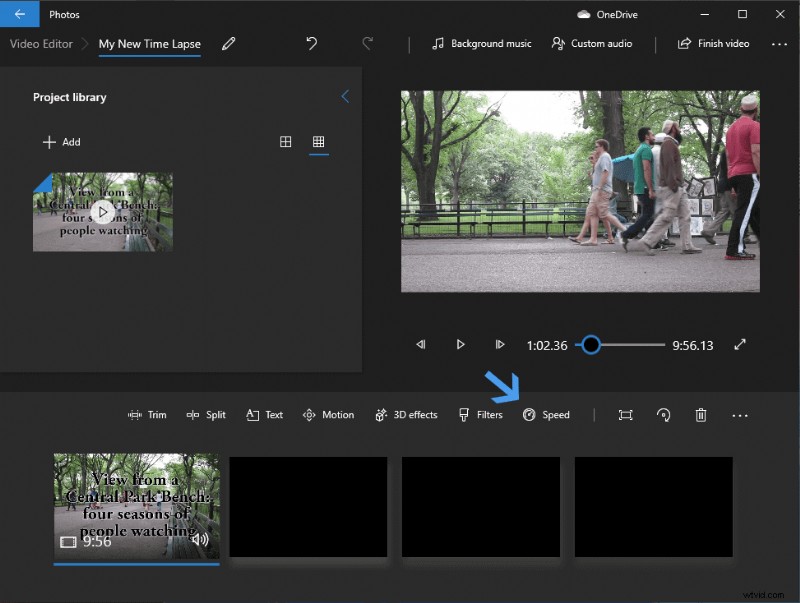
Task: Collapse the Project library panel
Action: (x=346, y=96)
